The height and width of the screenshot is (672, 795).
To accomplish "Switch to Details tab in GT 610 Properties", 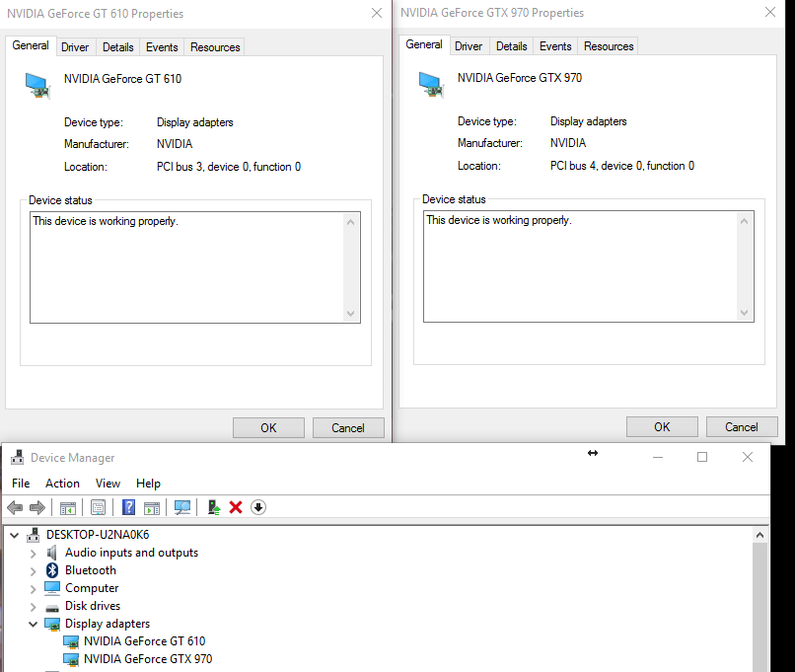I will pos(118,47).
